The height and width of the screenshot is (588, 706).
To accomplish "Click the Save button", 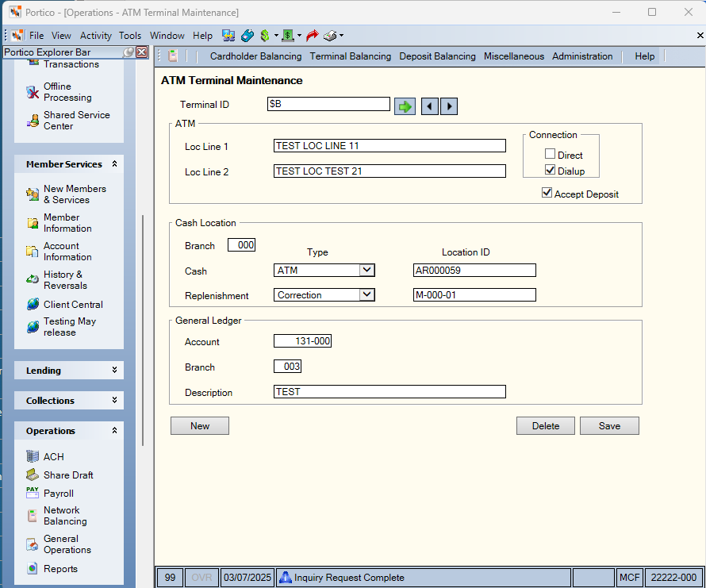I will [x=609, y=426].
